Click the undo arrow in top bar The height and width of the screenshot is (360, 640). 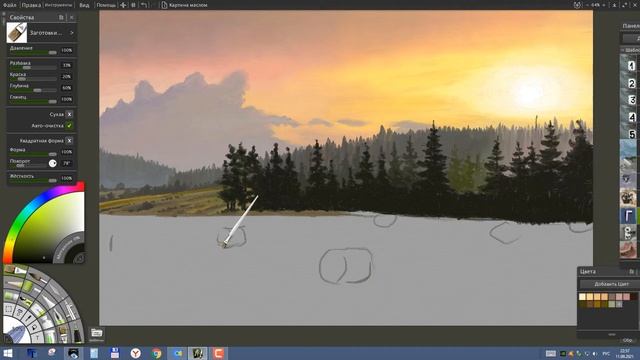[144, 5]
